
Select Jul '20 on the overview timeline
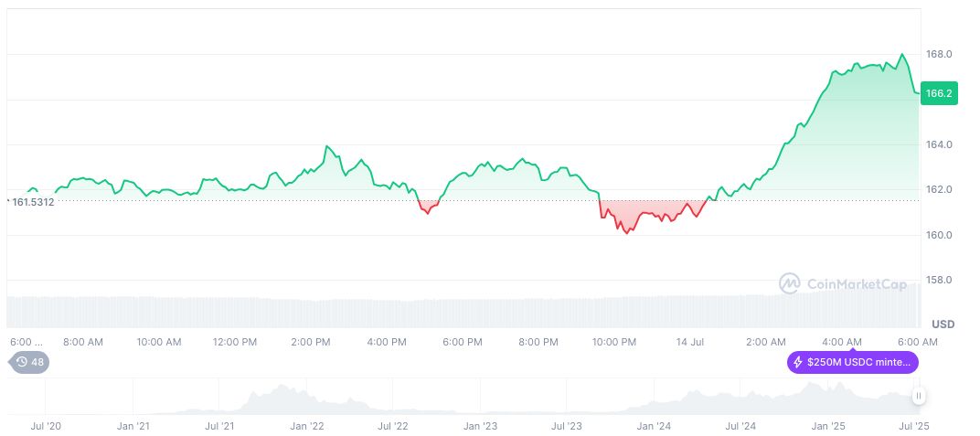pos(46,426)
